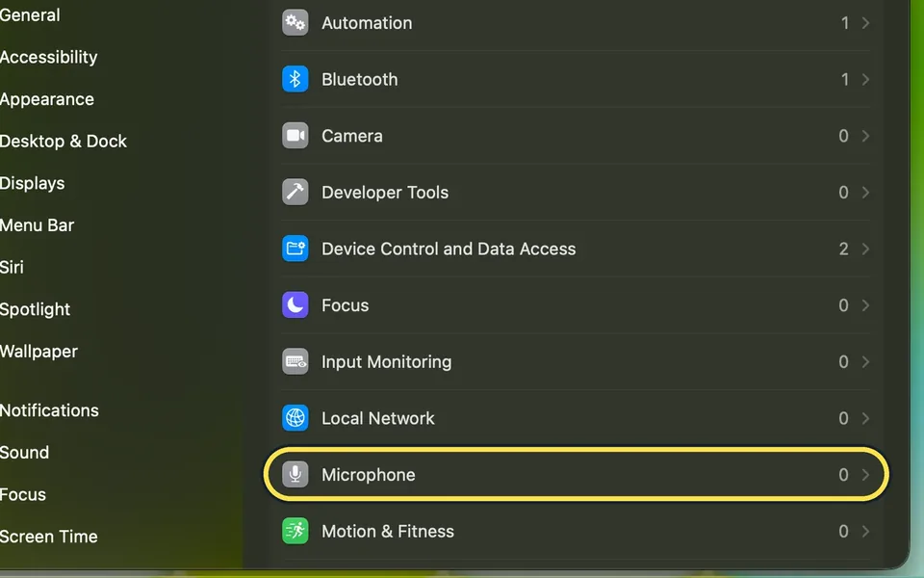Click the count 1 beside Bluetooth
The height and width of the screenshot is (578, 924).
(x=845, y=79)
